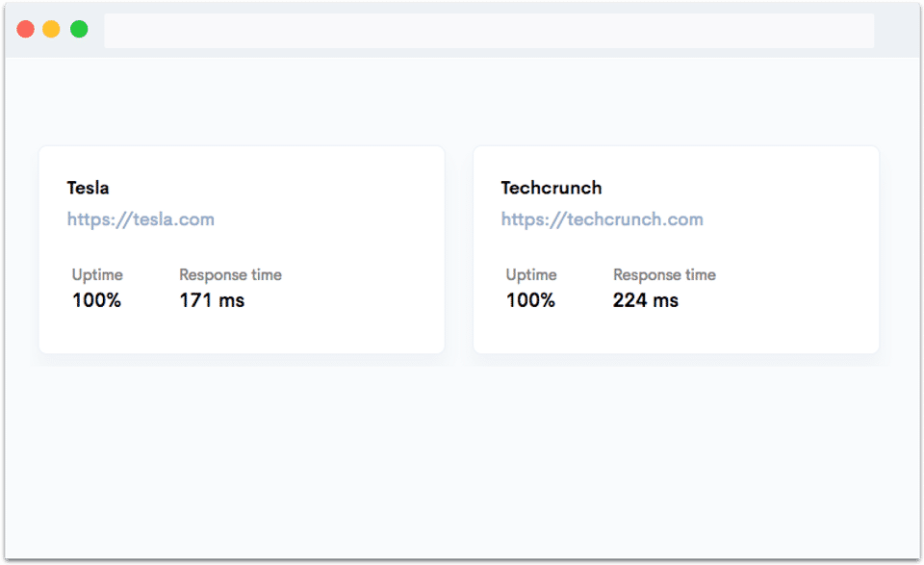
Task: Focus the browser address bar
Action: [489, 31]
